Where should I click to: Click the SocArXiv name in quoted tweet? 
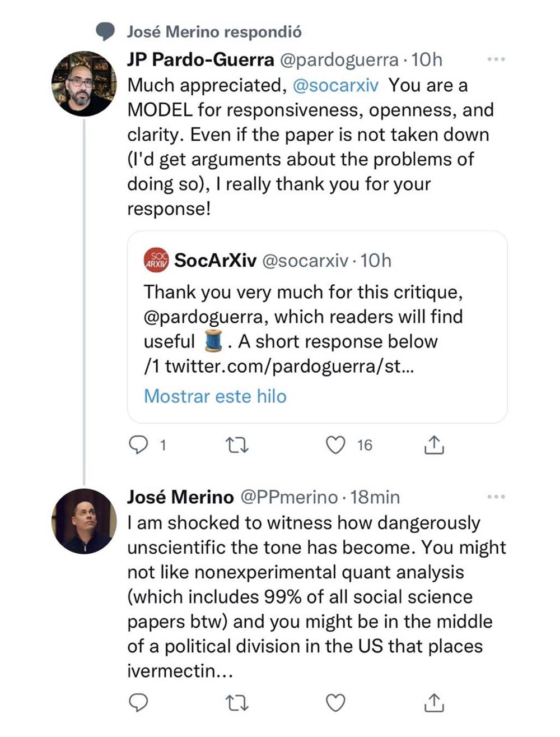coord(215,261)
